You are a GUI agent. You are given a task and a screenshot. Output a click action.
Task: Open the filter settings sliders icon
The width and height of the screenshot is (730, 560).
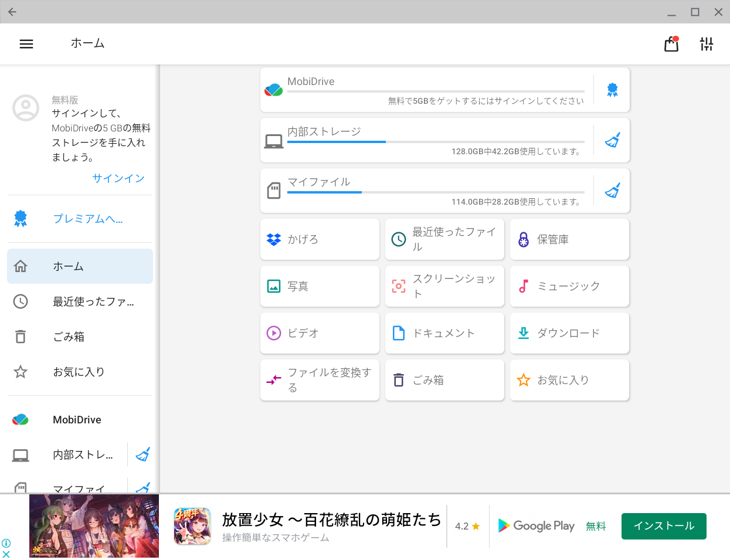[x=707, y=44]
